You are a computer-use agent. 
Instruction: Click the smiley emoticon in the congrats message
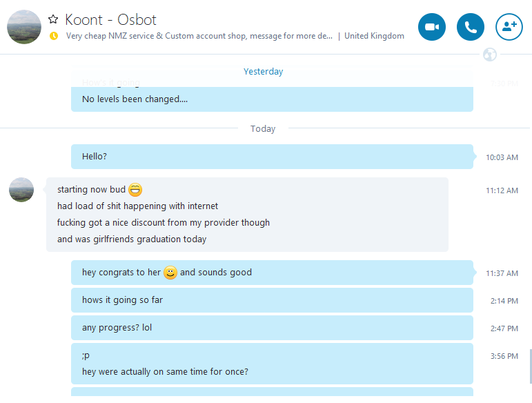(170, 273)
